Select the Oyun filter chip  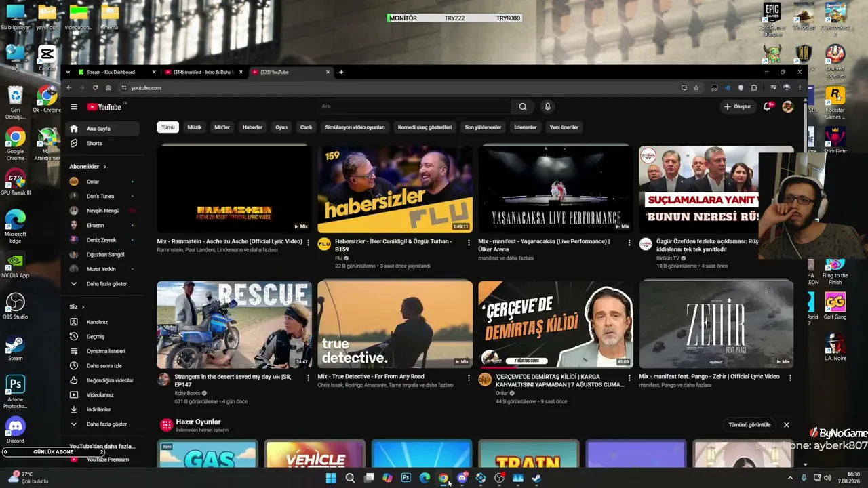[x=281, y=127]
